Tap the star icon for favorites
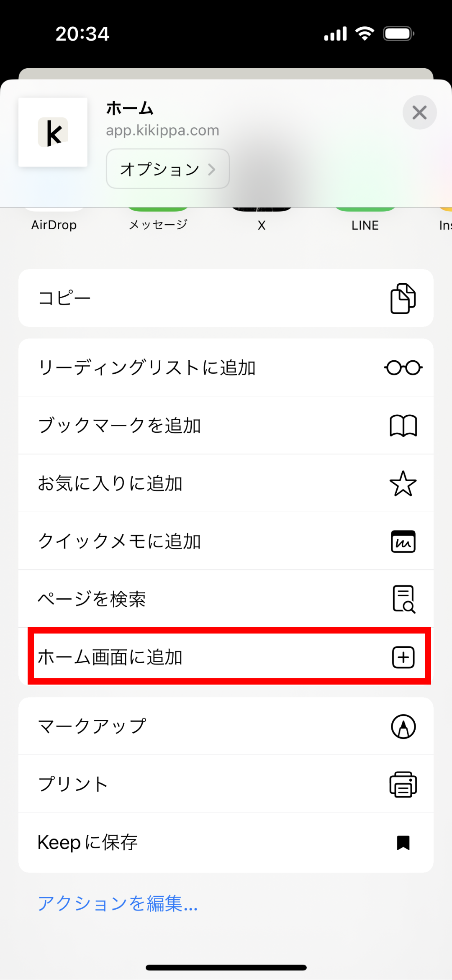 (x=402, y=483)
